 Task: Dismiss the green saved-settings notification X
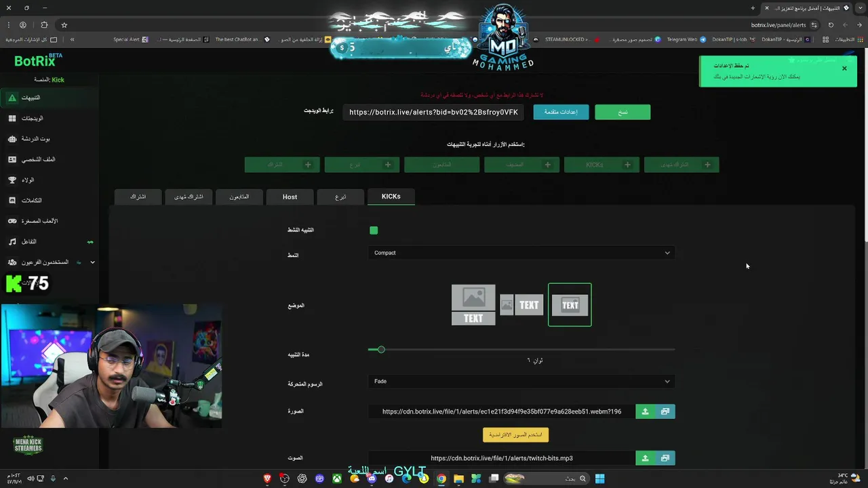tap(844, 68)
